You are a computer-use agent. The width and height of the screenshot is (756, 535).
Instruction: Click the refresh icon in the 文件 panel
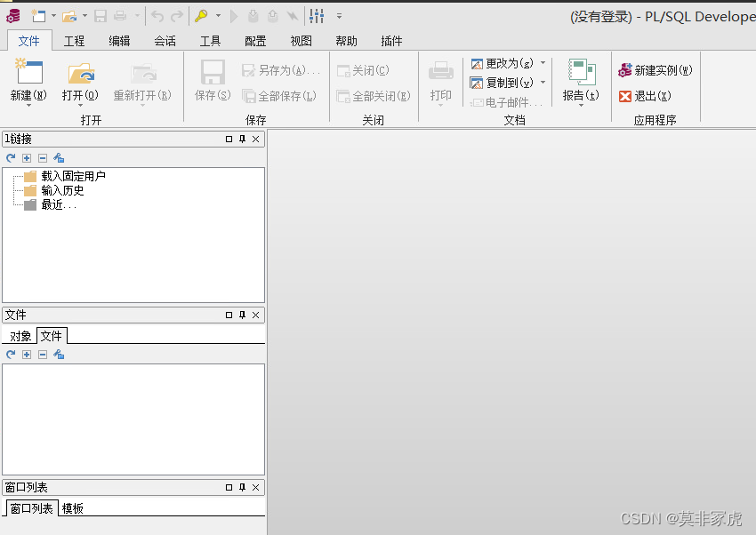tap(11, 355)
